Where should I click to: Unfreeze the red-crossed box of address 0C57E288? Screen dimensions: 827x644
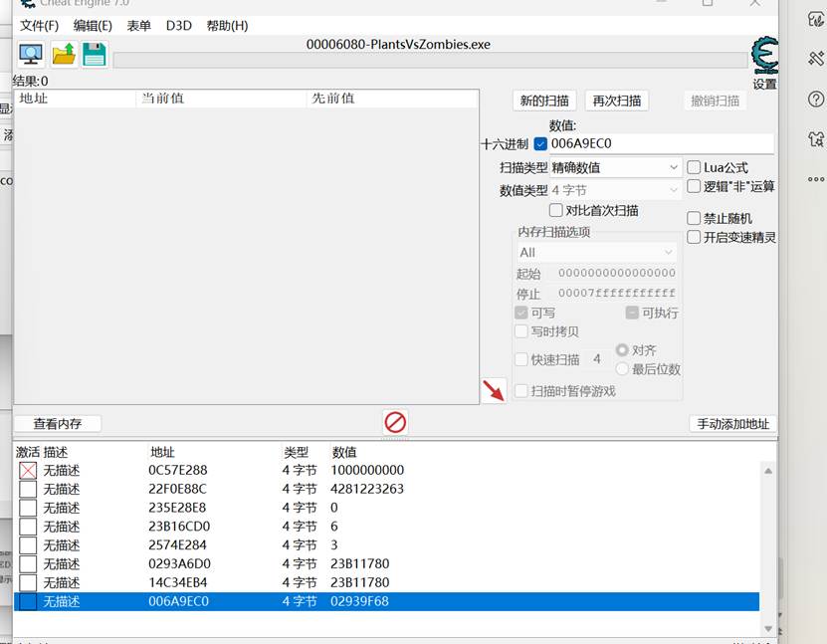click(x=28, y=471)
